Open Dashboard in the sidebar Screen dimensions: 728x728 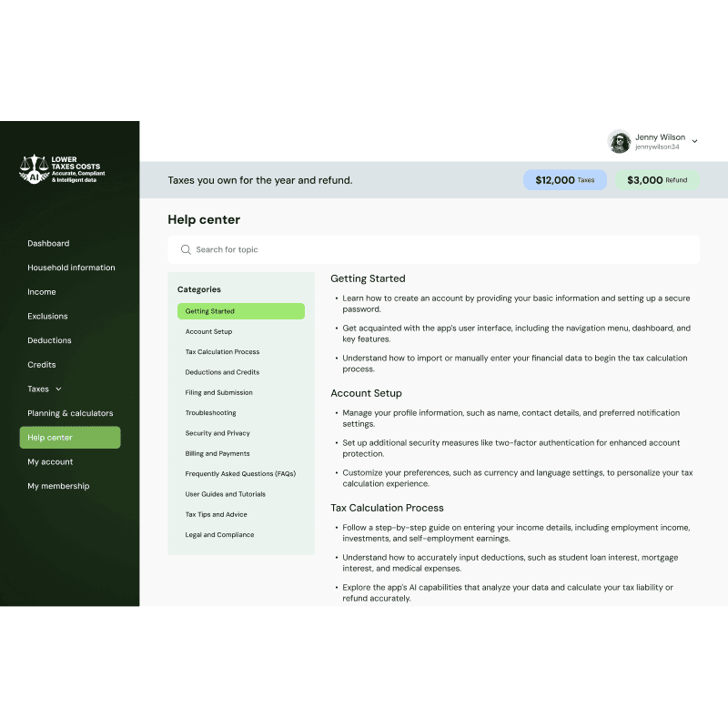click(x=48, y=243)
